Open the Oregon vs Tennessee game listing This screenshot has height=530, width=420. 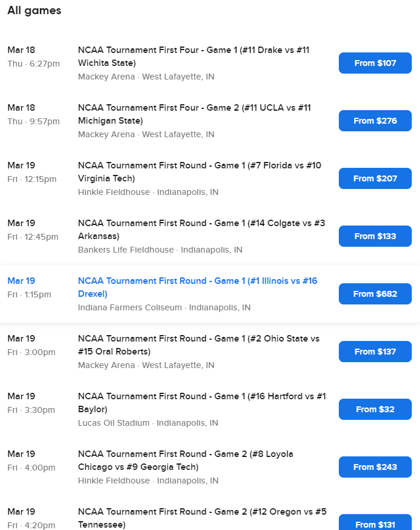point(202,518)
